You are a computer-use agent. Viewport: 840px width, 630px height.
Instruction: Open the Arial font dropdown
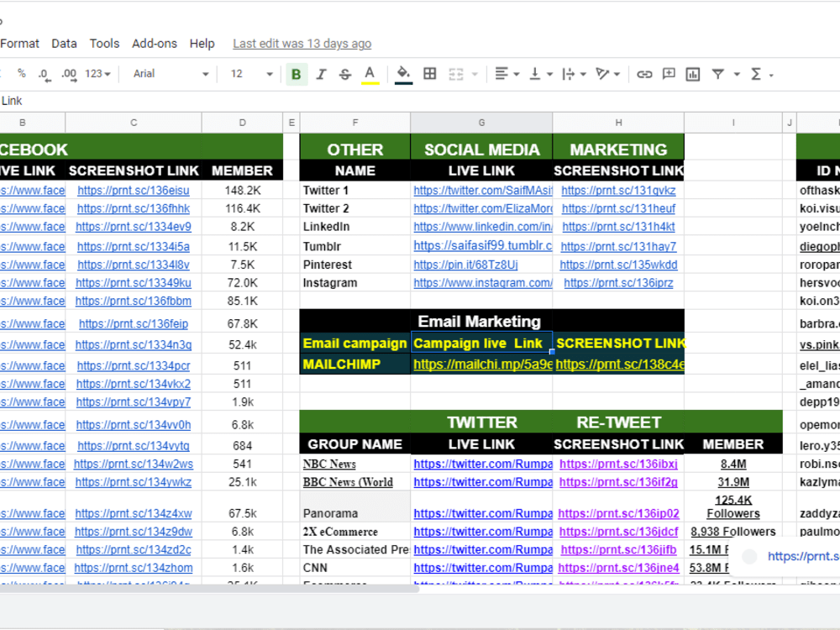pos(171,74)
